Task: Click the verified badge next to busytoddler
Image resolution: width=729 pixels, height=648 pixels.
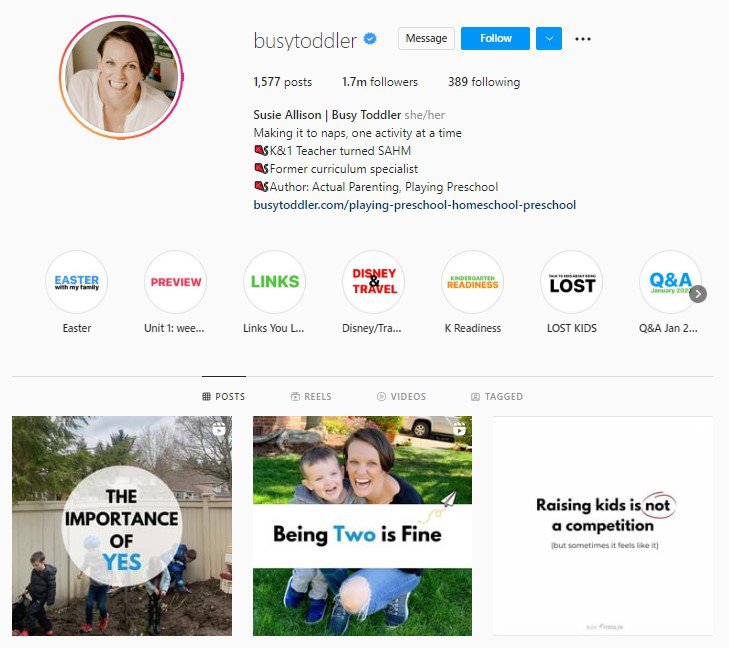Action: 370,39
